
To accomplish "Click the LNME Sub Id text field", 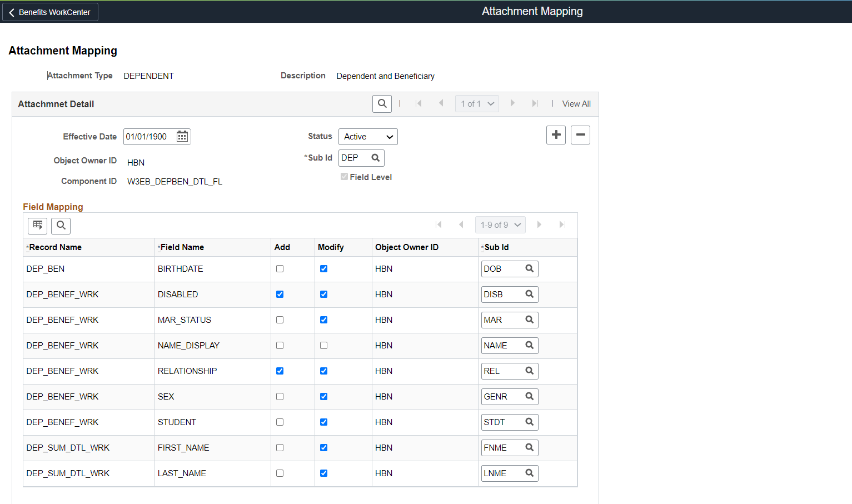I will [x=501, y=473].
